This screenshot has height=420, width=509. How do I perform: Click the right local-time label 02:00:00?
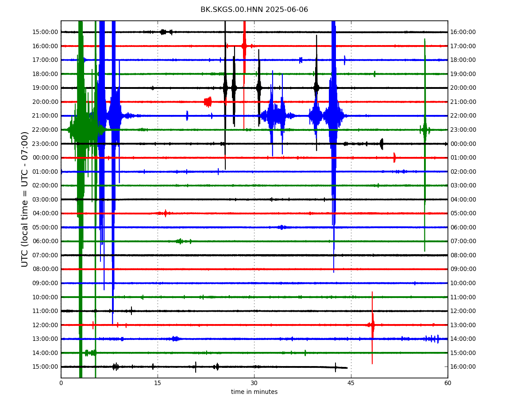tap(463, 172)
